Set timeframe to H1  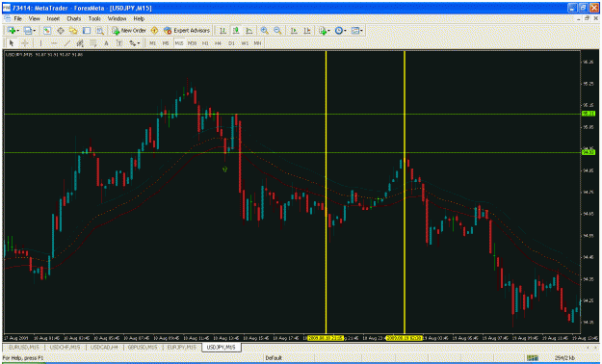point(205,43)
